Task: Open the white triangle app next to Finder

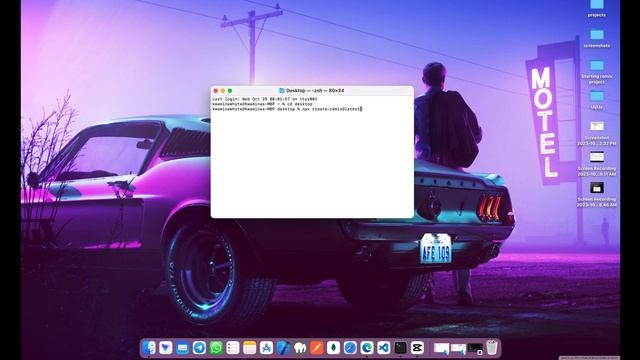Action: pyautogui.click(x=166, y=348)
